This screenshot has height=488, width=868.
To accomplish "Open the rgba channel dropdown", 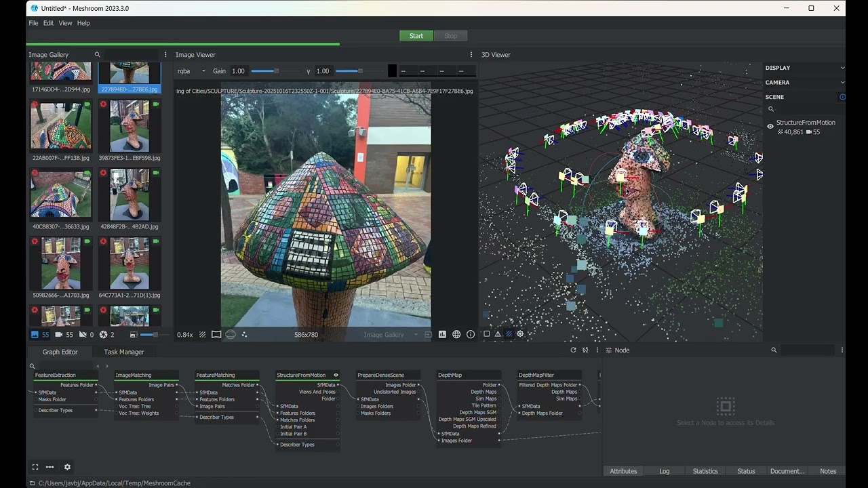I will tap(191, 71).
